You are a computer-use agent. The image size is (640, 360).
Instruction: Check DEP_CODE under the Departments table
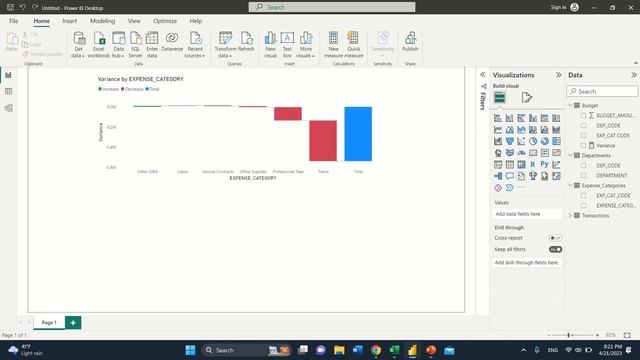tap(583, 165)
